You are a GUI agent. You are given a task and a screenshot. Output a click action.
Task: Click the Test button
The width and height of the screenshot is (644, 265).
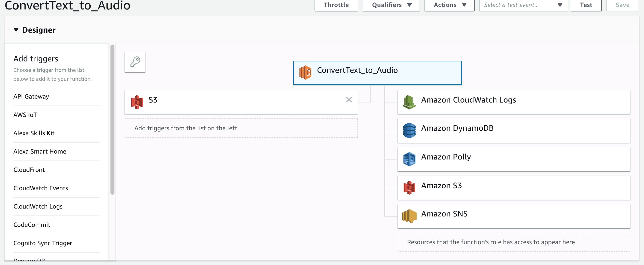586,5
